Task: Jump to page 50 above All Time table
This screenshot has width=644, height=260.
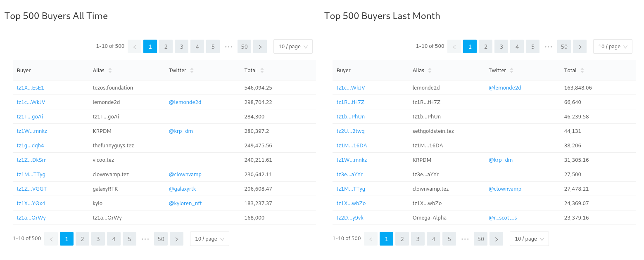Action: 244,47
